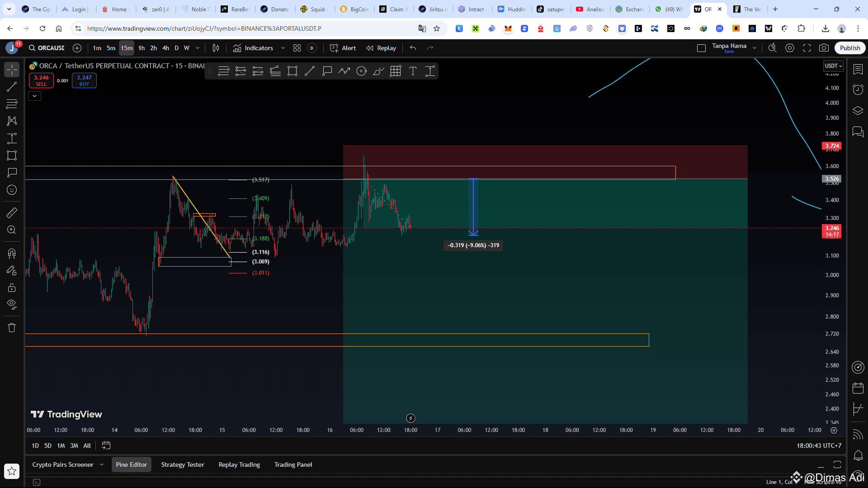Open the ruler measurement tool
Screen dimensions: 868x488
[12, 212]
